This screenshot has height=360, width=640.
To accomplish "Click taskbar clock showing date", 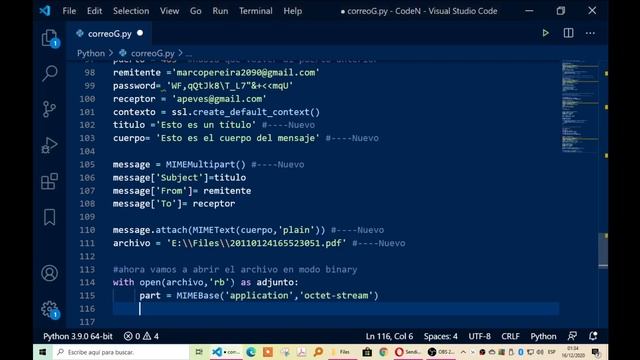I will (573, 352).
